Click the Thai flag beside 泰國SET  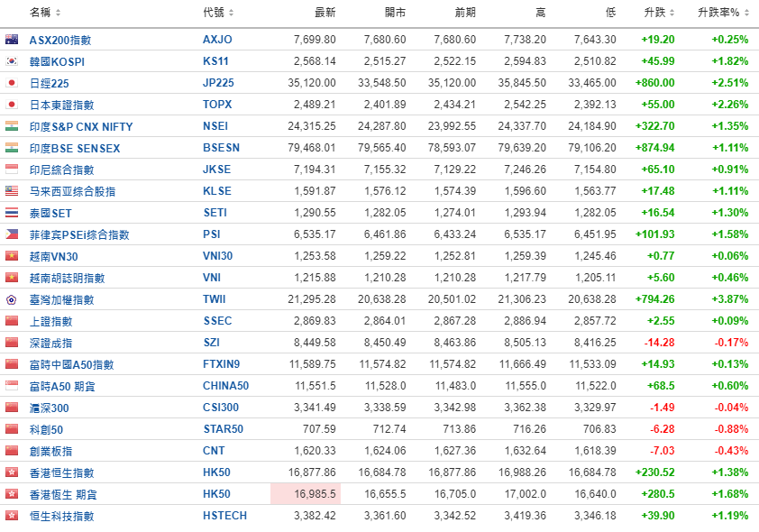pyautogui.click(x=12, y=213)
